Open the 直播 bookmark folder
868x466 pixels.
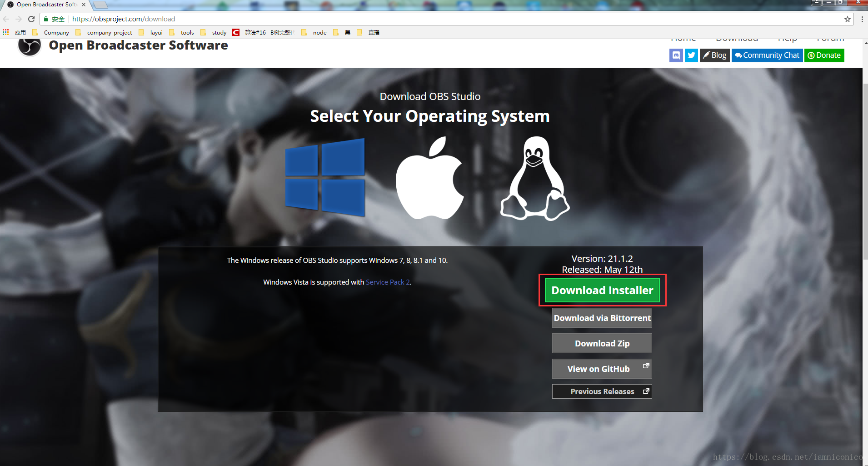[x=368, y=32]
